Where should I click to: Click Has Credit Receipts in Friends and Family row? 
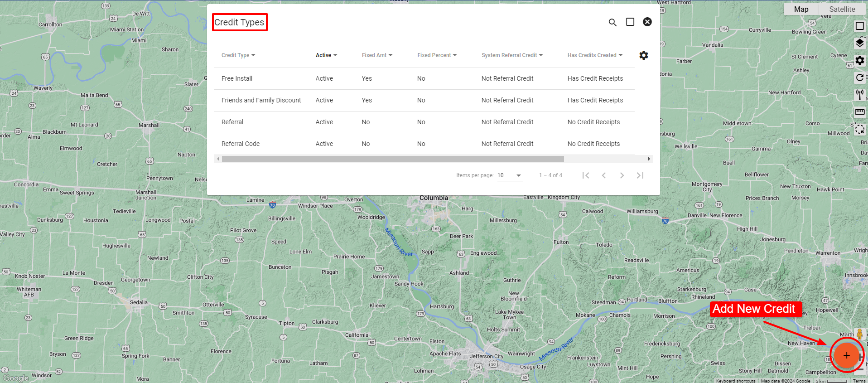(x=595, y=100)
